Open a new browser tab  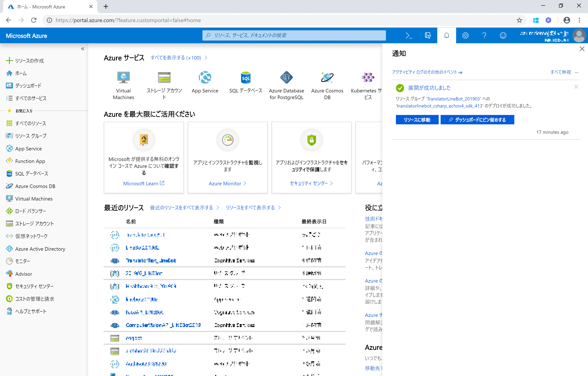(x=105, y=7)
